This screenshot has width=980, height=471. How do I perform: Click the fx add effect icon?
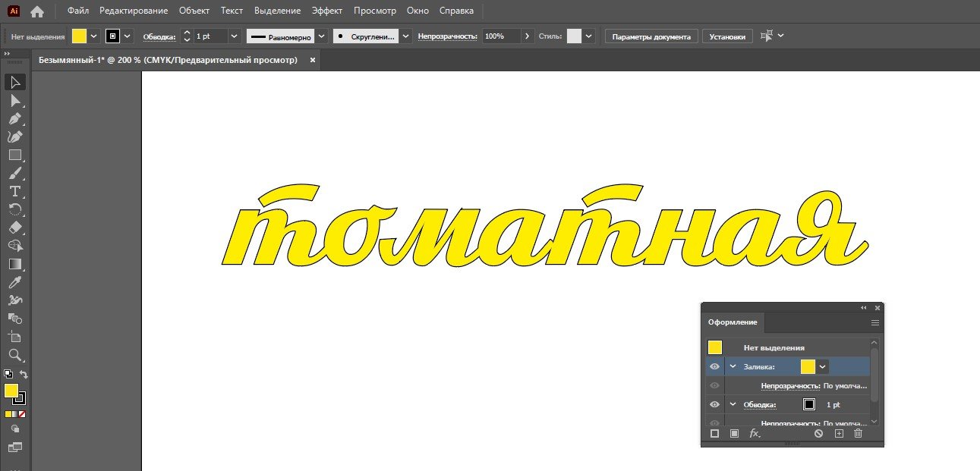755,433
